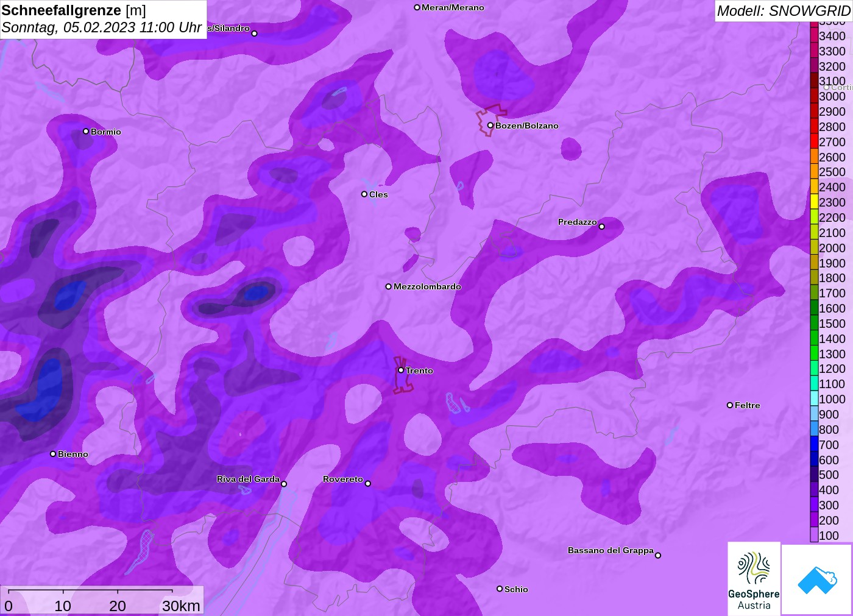The height and width of the screenshot is (616, 853).
Task: Click the Silandro city marker dot
Action: 255,34
